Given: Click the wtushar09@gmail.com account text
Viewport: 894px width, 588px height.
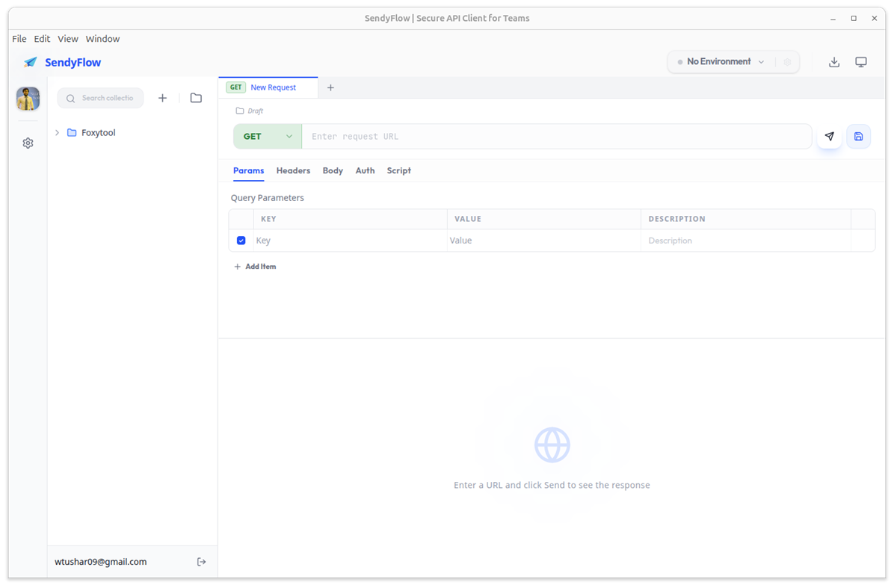Looking at the screenshot, I should [x=101, y=562].
